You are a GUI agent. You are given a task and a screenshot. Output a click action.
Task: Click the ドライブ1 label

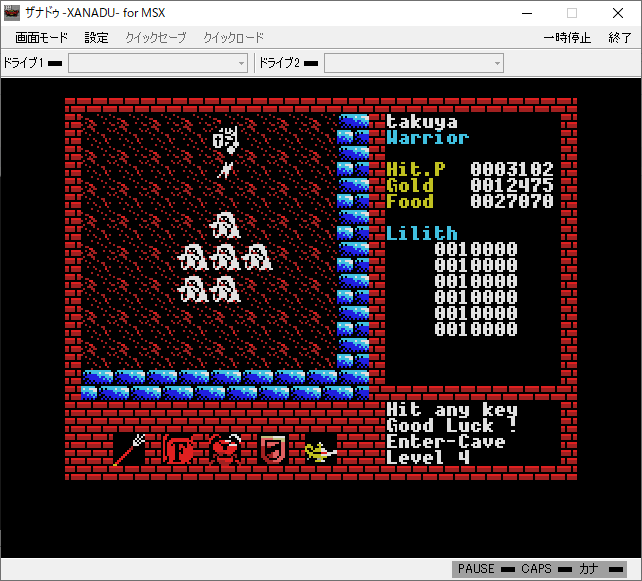pos(23,63)
